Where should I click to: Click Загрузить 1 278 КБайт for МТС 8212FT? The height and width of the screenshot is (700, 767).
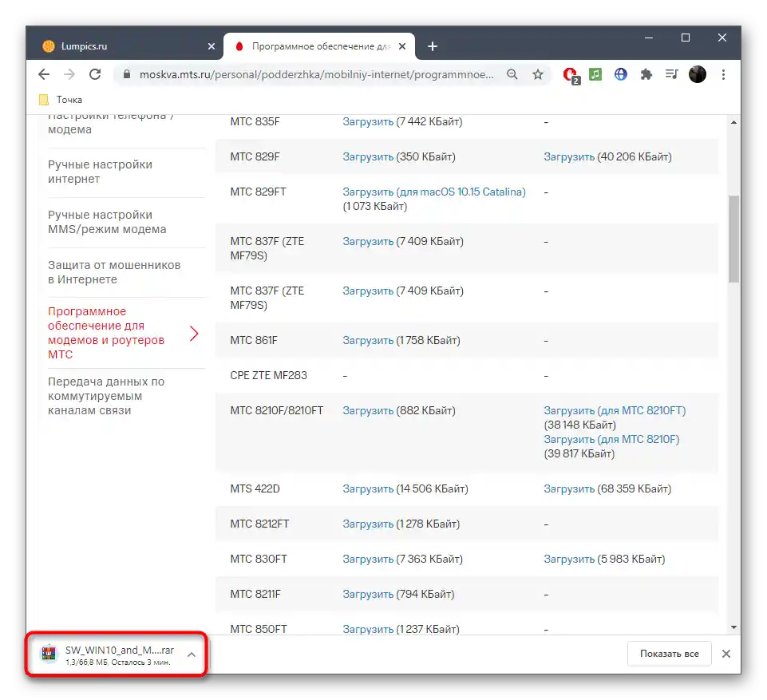coord(368,524)
